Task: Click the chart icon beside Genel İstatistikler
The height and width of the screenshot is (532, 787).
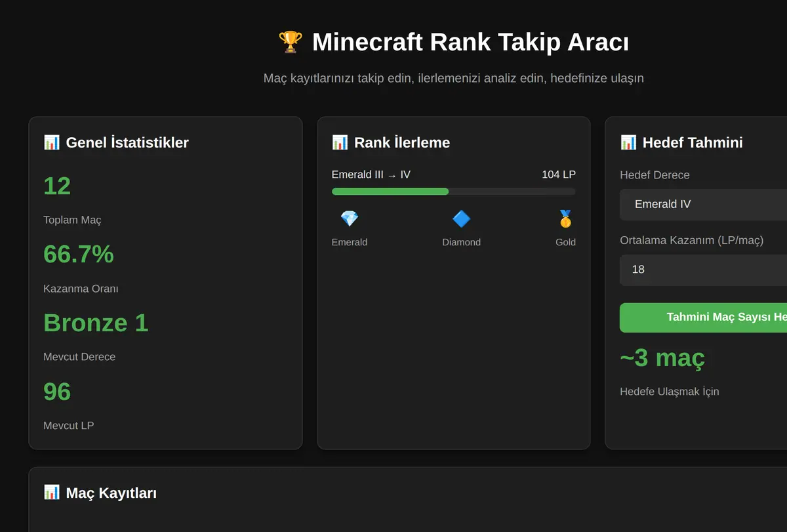Action: pos(52,142)
